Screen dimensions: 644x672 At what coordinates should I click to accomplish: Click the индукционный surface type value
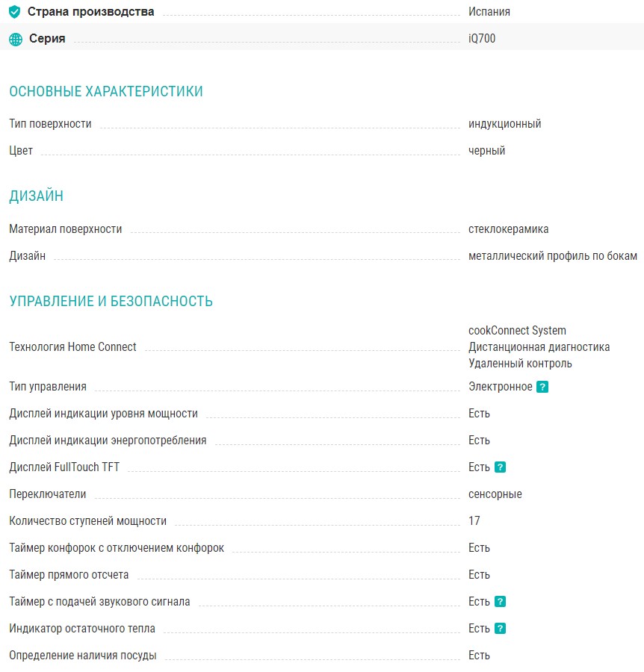pyautogui.click(x=504, y=124)
